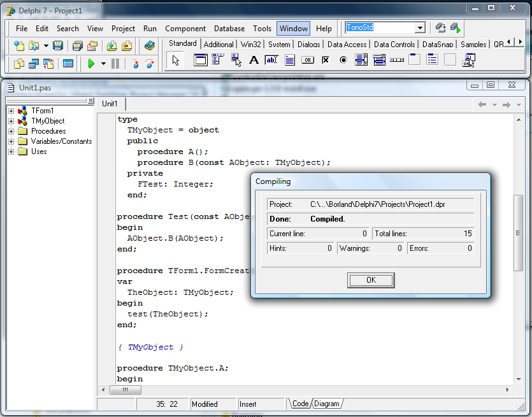
Task: Select the PopupMenu component icon
Action: (236, 60)
